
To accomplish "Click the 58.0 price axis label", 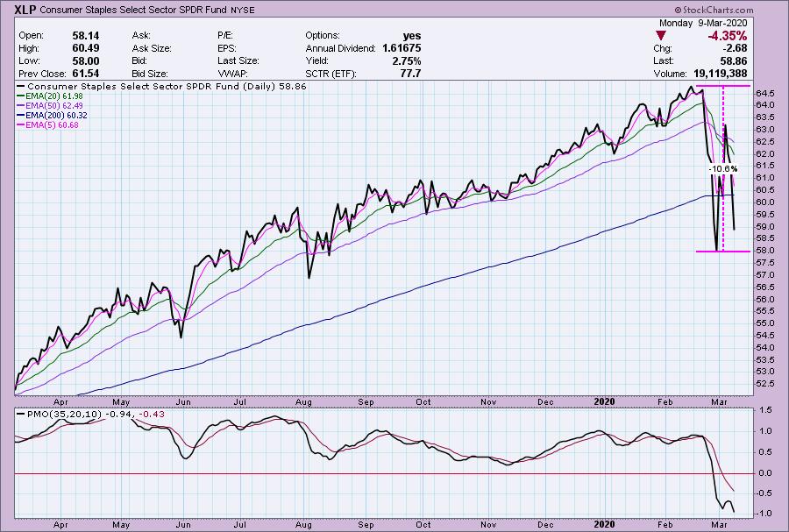I will pyautogui.click(x=765, y=251).
